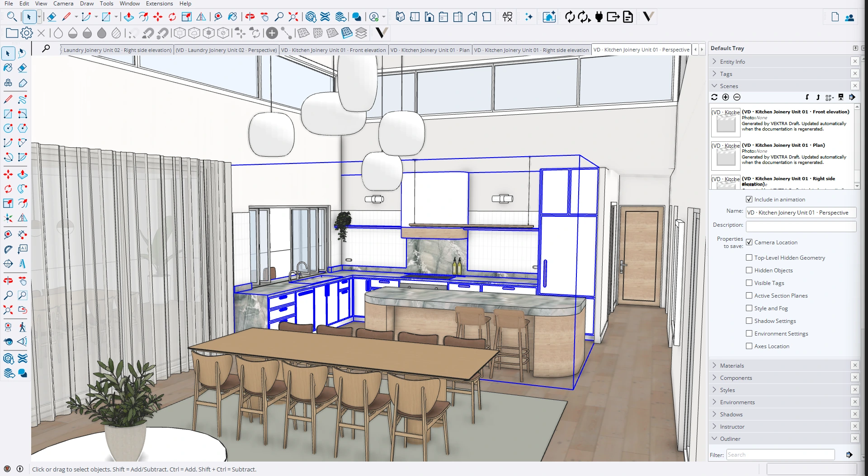Open the Camera menu
The height and width of the screenshot is (476, 868).
pyautogui.click(x=63, y=4)
